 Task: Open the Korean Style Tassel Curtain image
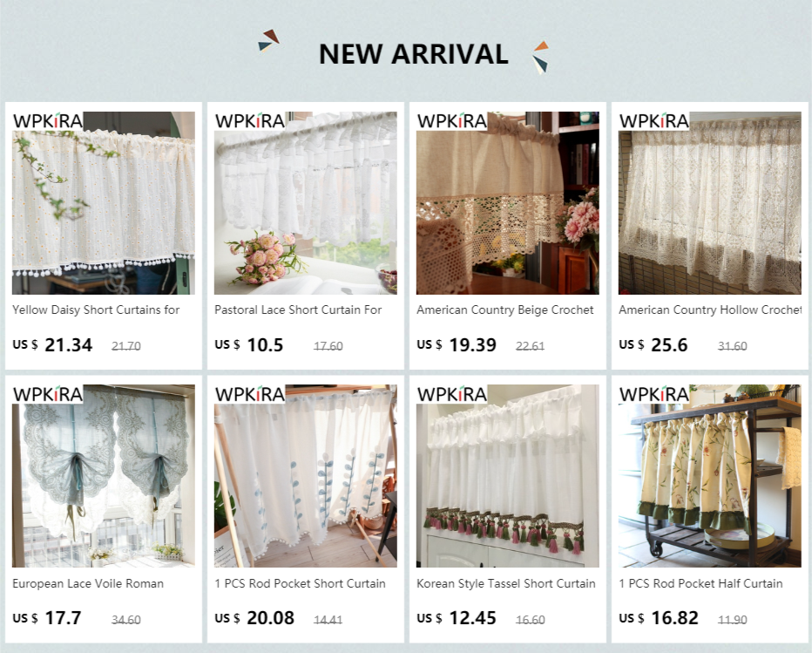tap(507, 476)
